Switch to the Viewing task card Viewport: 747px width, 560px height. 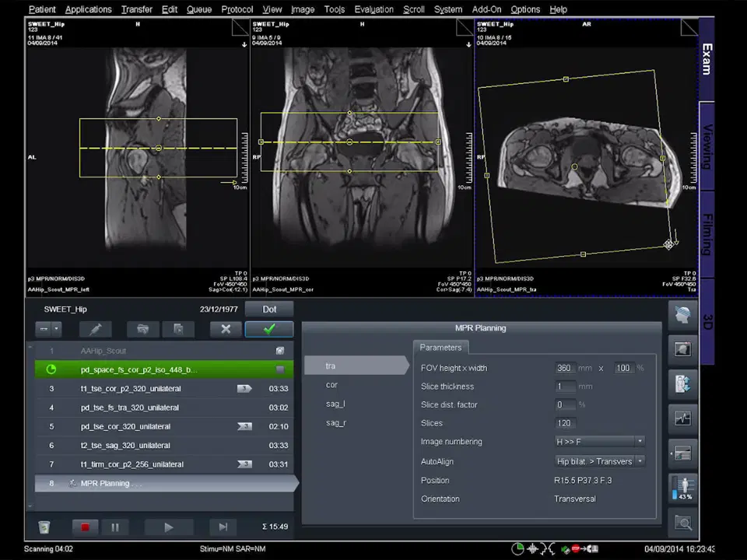point(707,145)
